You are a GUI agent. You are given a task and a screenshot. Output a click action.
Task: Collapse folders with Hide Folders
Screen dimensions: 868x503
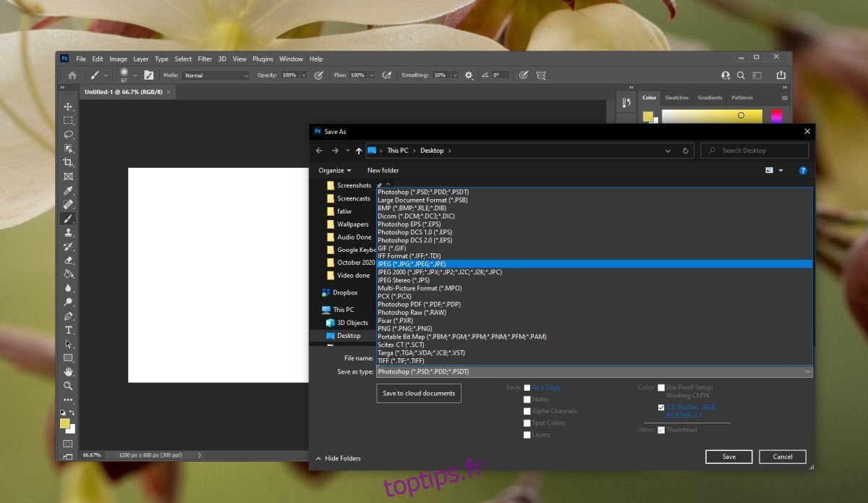(x=339, y=458)
